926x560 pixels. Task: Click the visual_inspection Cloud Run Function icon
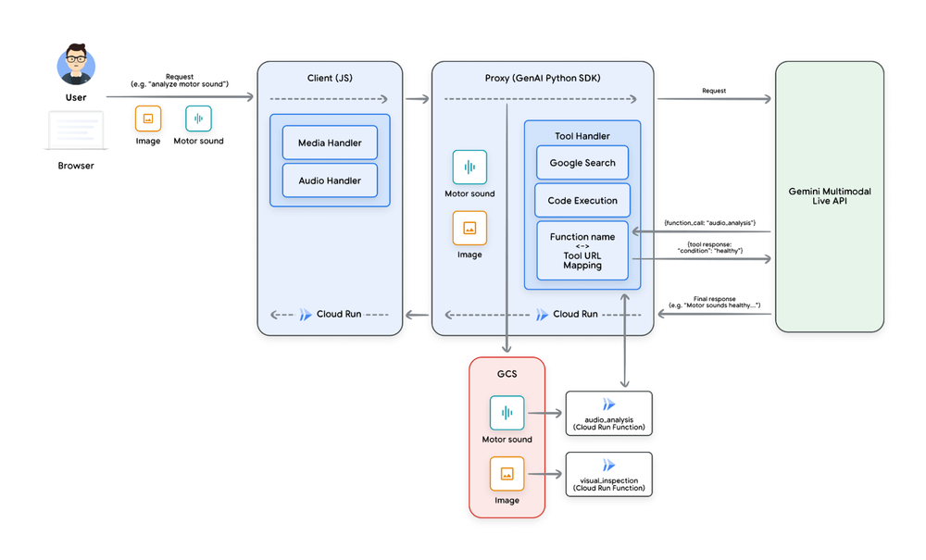tap(608, 465)
